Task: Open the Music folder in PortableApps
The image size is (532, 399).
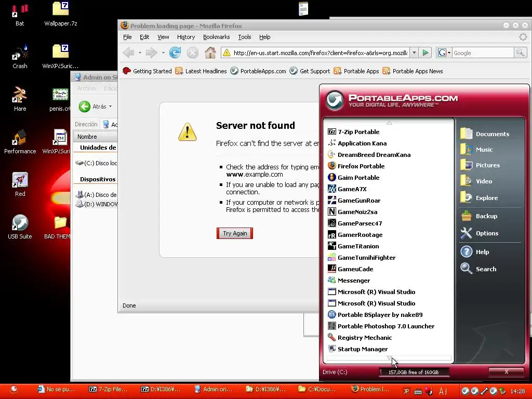Action: (x=476, y=149)
